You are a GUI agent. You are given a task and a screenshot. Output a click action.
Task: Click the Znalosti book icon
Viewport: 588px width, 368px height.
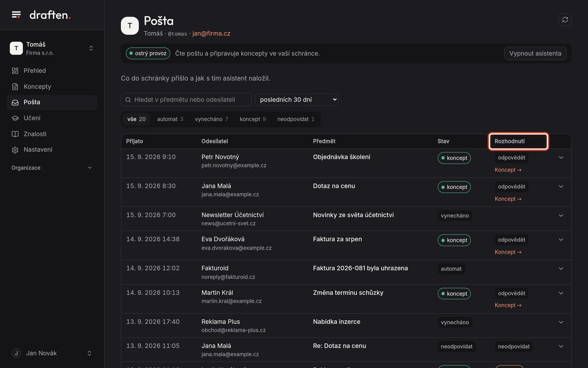tap(15, 134)
